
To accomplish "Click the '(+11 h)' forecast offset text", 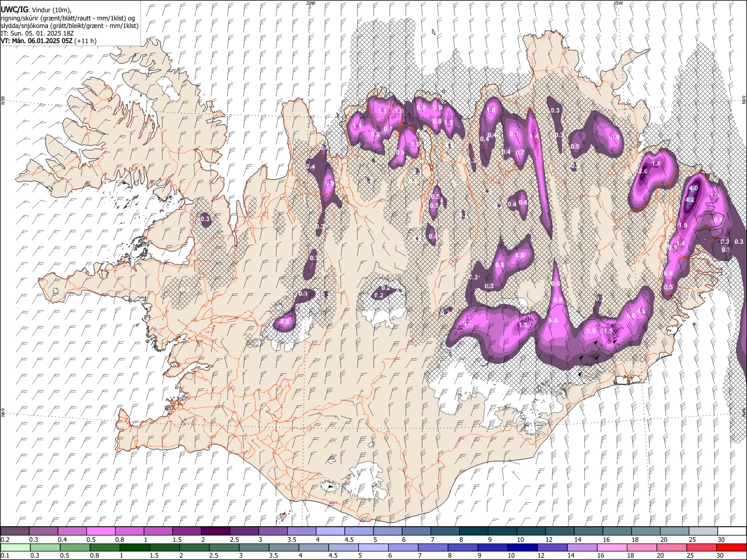I will (86, 41).
